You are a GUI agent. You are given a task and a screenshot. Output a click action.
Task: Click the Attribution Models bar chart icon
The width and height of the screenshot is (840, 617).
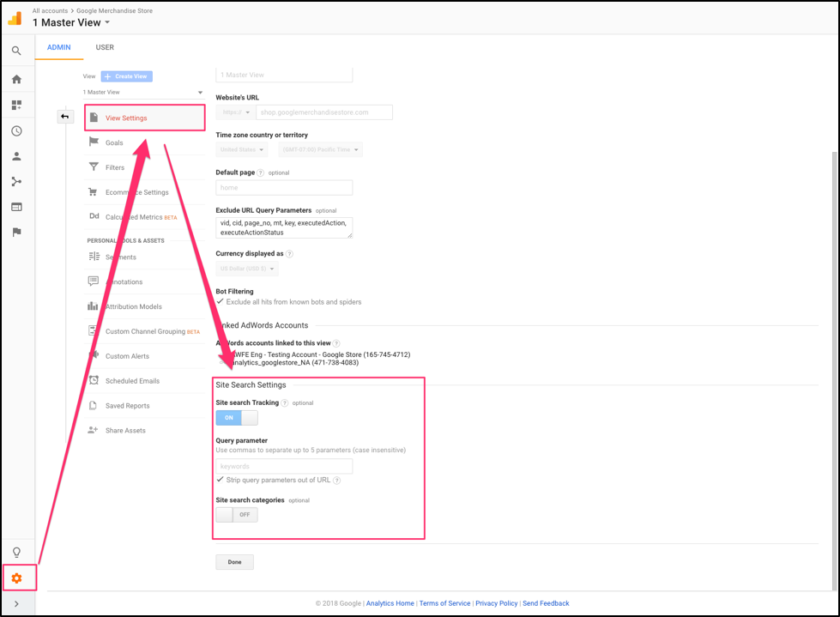point(93,305)
